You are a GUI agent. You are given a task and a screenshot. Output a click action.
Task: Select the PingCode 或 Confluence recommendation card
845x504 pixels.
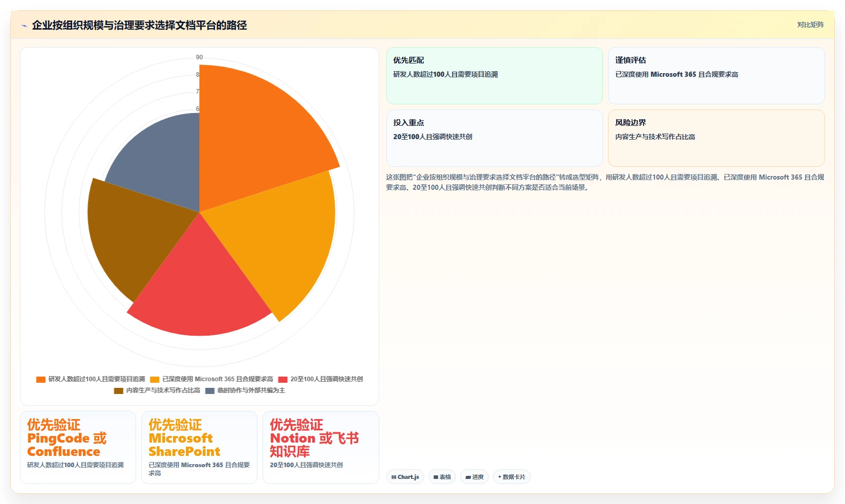click(x=78, y=447)
